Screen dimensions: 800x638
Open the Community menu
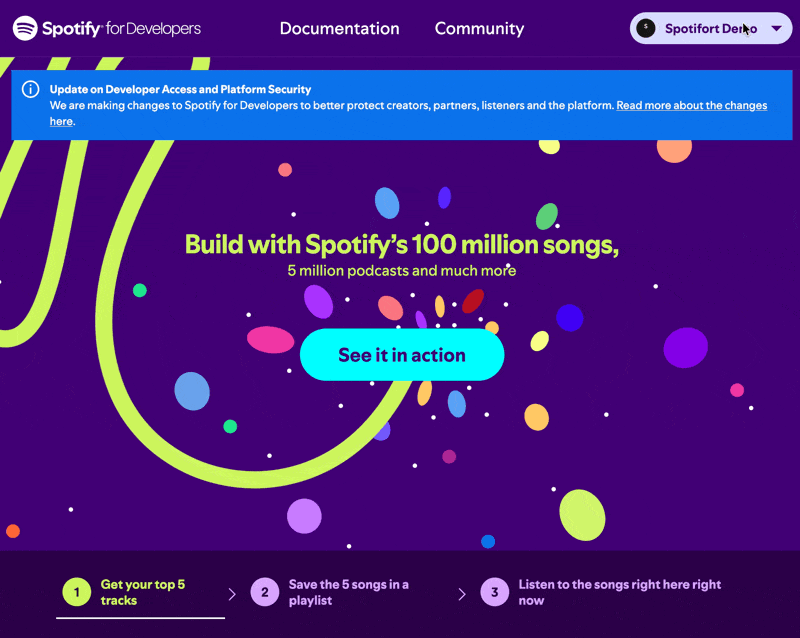pyautogui.click(x=479, y=29)
